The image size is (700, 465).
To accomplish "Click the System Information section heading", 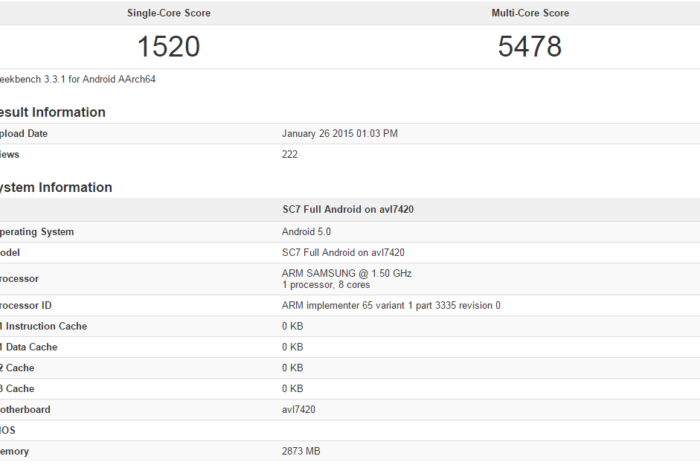I will [55, 187].
